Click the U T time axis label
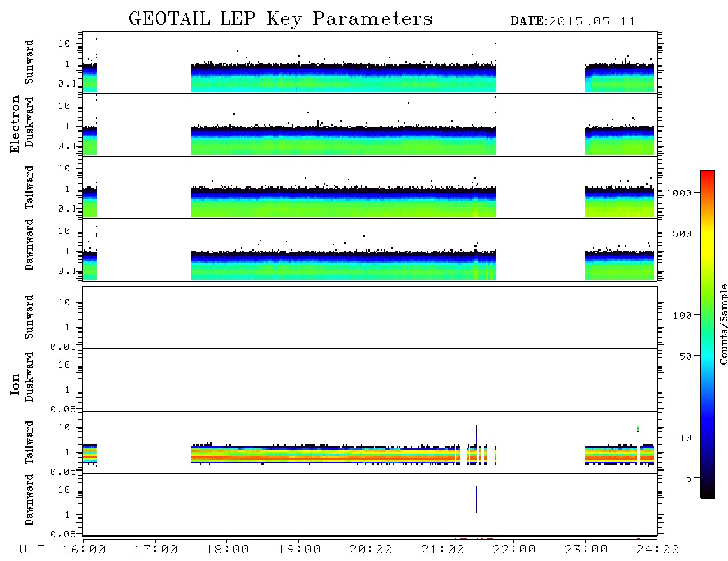Image resolution: width=728 pixels, height=561 pixels. click(32, 550)
